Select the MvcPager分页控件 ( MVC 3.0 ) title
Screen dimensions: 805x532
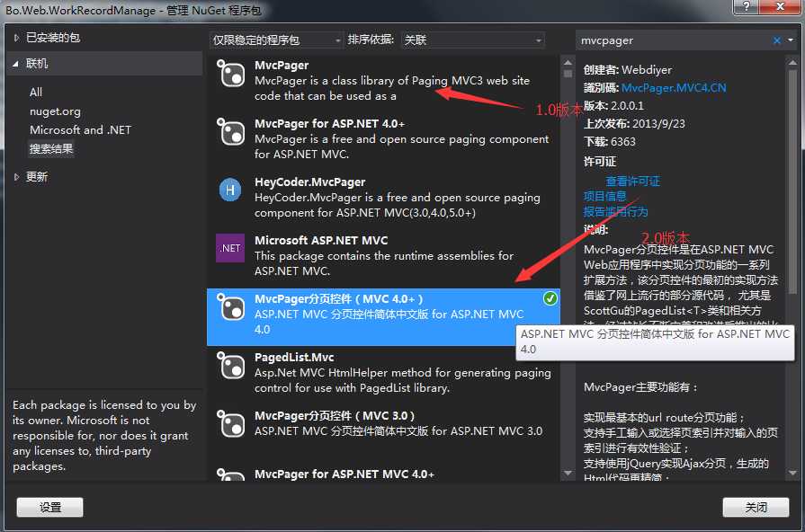click(335, 415)
